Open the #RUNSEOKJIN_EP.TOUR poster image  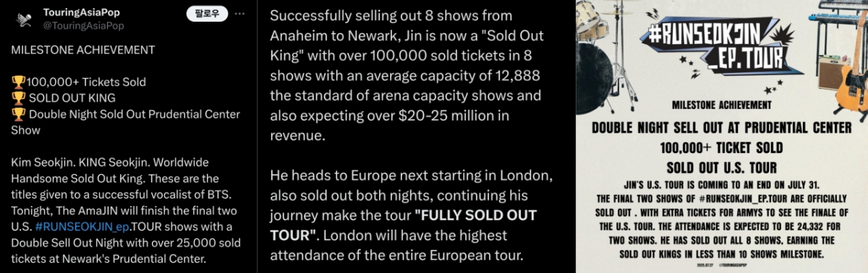(x=722, y=136)
